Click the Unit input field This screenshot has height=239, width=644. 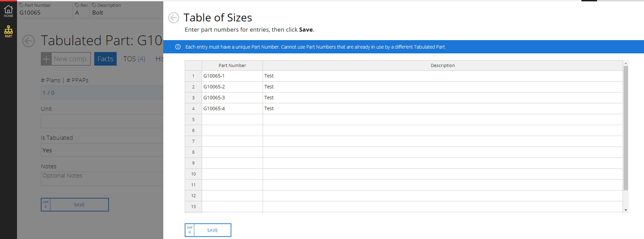[x=102, y=121]
